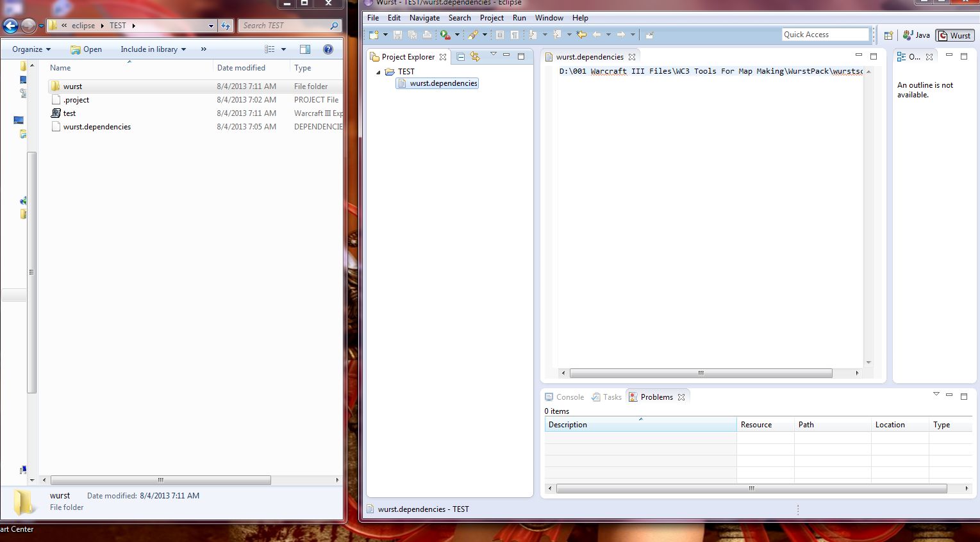The width and height of the screenshot is (980, 542).
Task: Open the File menu in Eclipse
Action: (373, 18)
